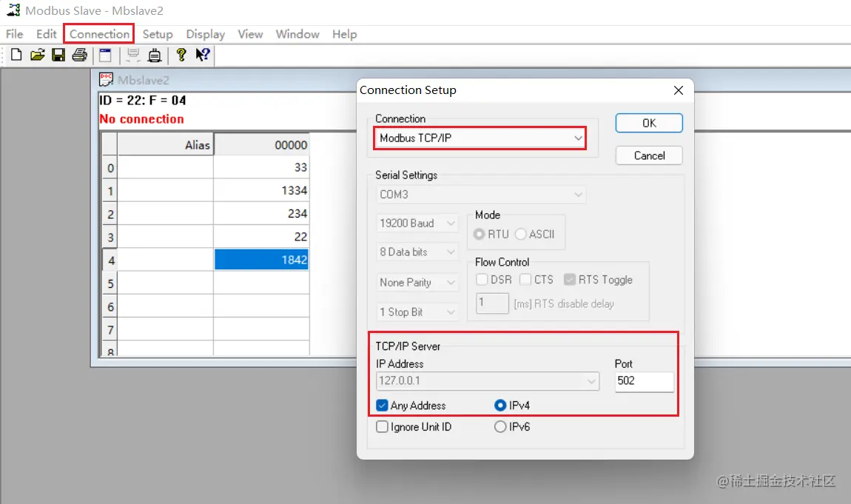Viewport: 851px width, 504px height.
Task: Select the ASCII mode radio button
Action: 520,235
